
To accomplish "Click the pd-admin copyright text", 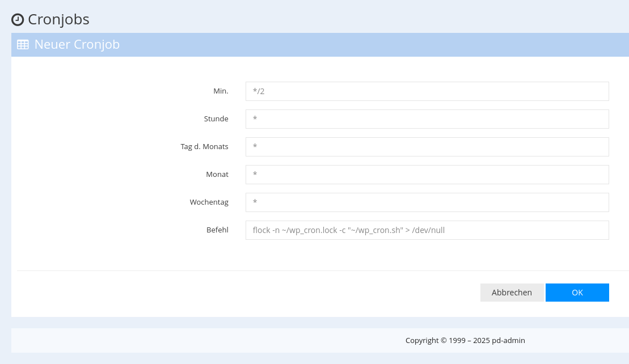I will tap(465, 340).
